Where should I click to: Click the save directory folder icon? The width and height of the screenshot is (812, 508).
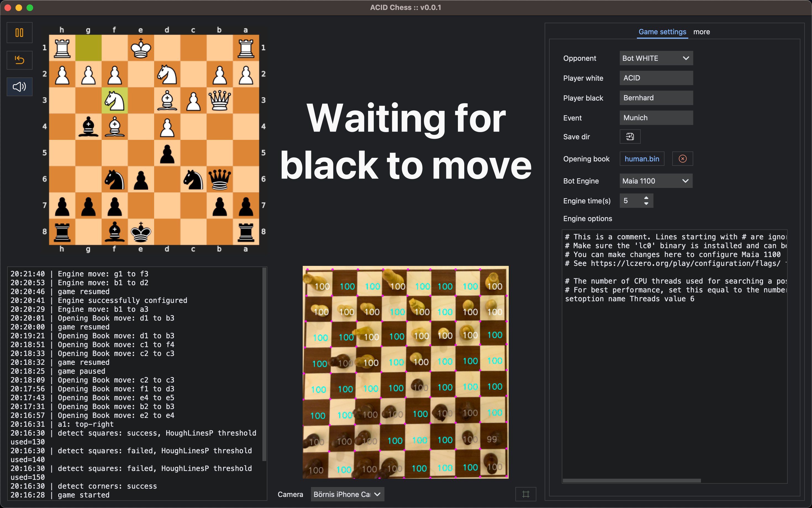630,136
